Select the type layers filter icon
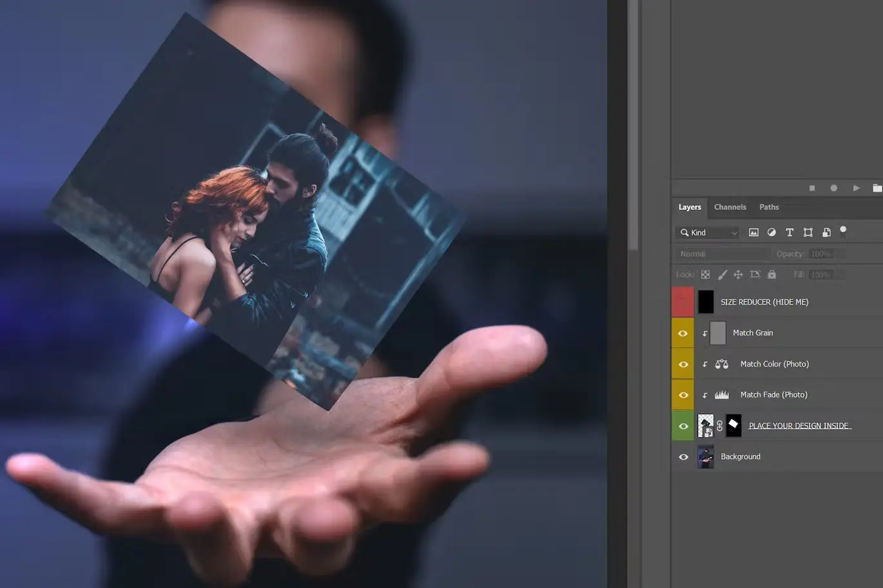The width and height of the screenshot is (883, 588). click(790, 232)
